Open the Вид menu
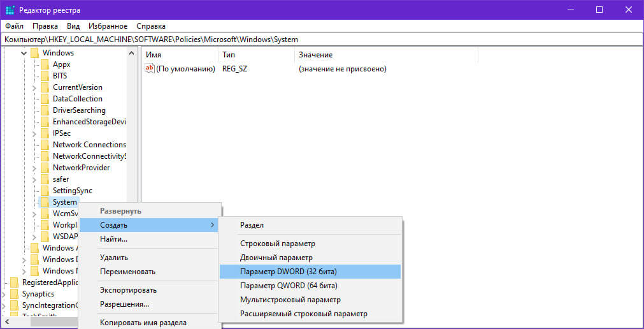644x329 pixels. pyautogui.click(x=73, y=26)
